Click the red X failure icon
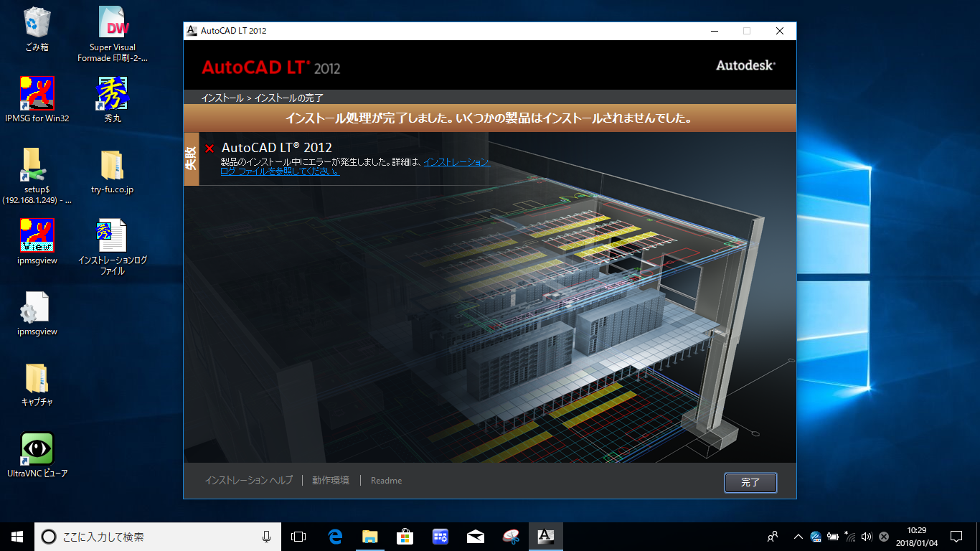Viewport: 980px width, 551px height. pos(209,149)
